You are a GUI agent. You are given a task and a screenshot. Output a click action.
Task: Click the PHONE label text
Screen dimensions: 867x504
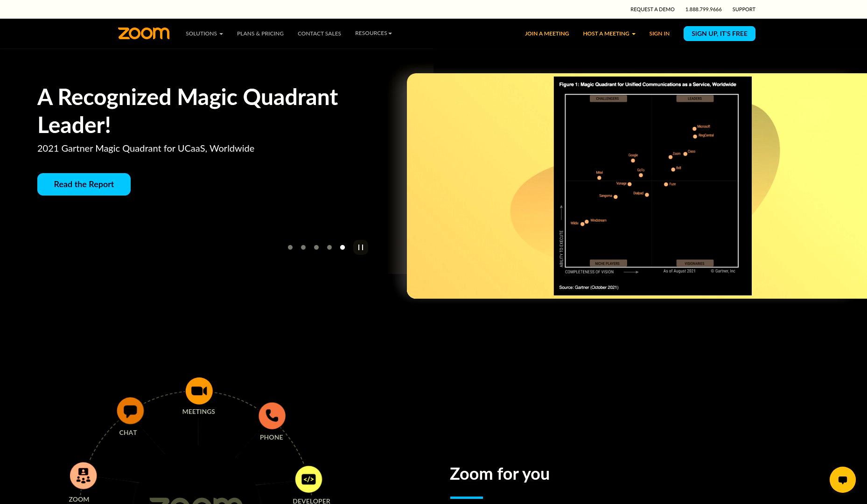pyautogui.click(x=272, y=437)
